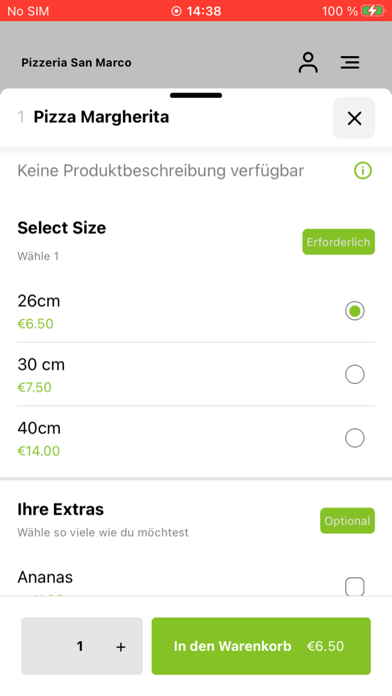Pick the 40cm size radio button
The image size is (392, 696).
pos(355,438)
